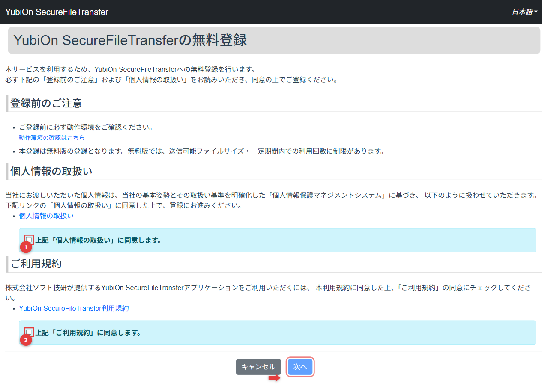542x392 pixels.
Task: Click the 次へ button
Action: point(300,367)
